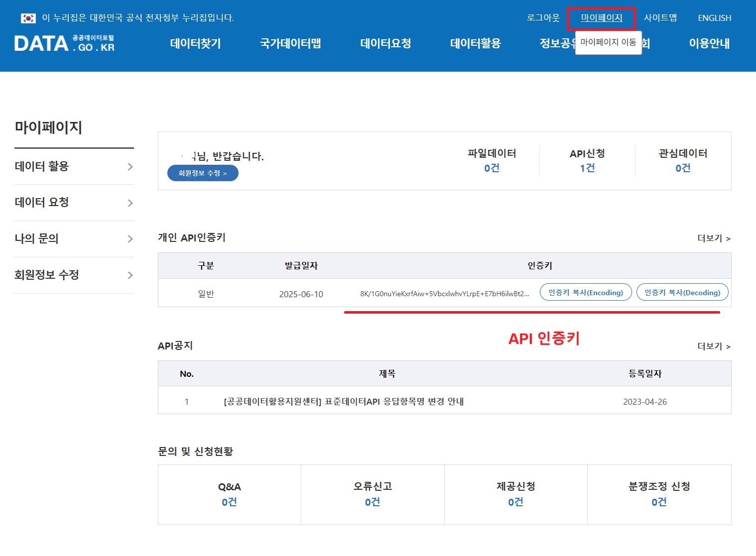Expand 나의 문의 sidebar chevron

pos(130,239)
